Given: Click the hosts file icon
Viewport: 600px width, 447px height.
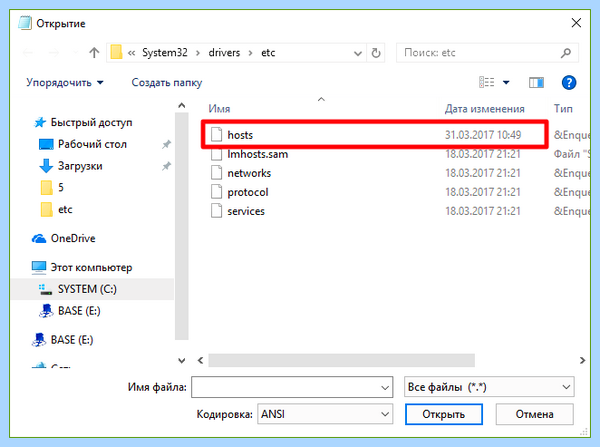Looking at the screenshot, I should 216,134.
